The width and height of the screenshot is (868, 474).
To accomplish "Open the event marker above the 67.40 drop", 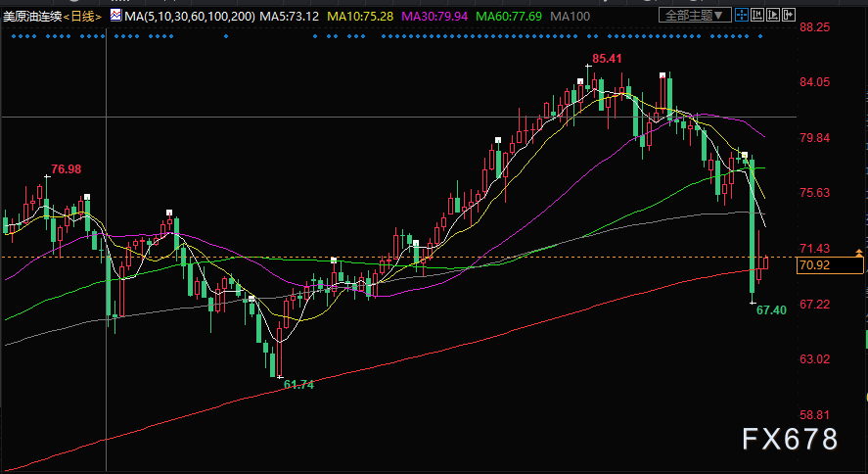I will 745,155.
